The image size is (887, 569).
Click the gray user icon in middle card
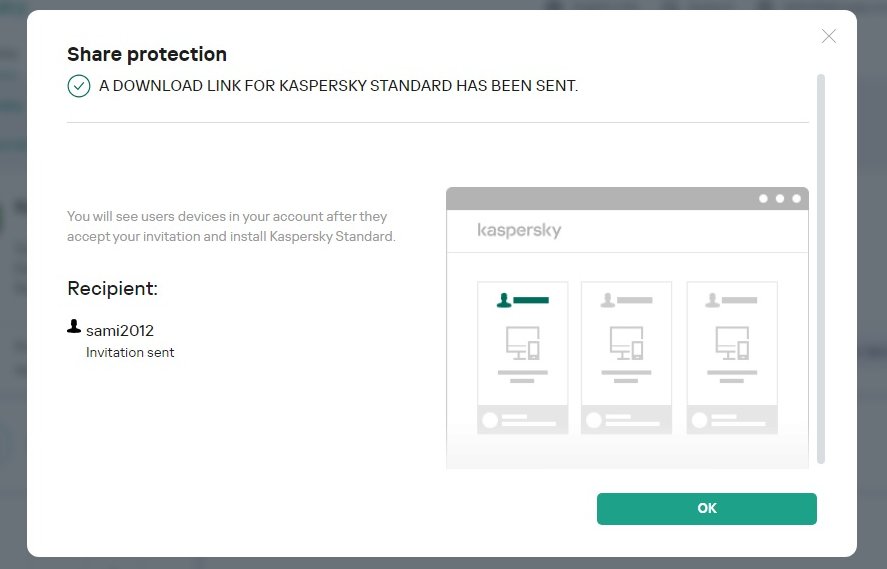pos(607,299)
